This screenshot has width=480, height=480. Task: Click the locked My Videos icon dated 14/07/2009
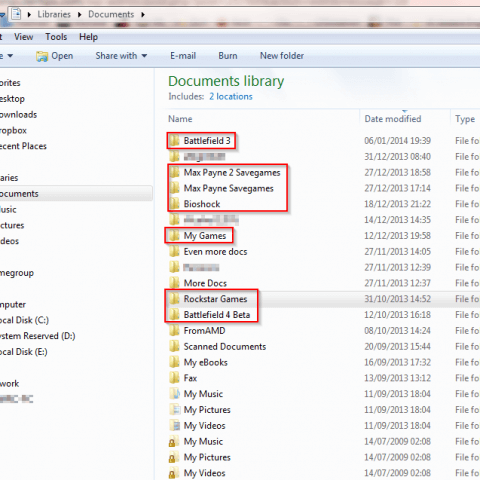[x=173, y=473]
